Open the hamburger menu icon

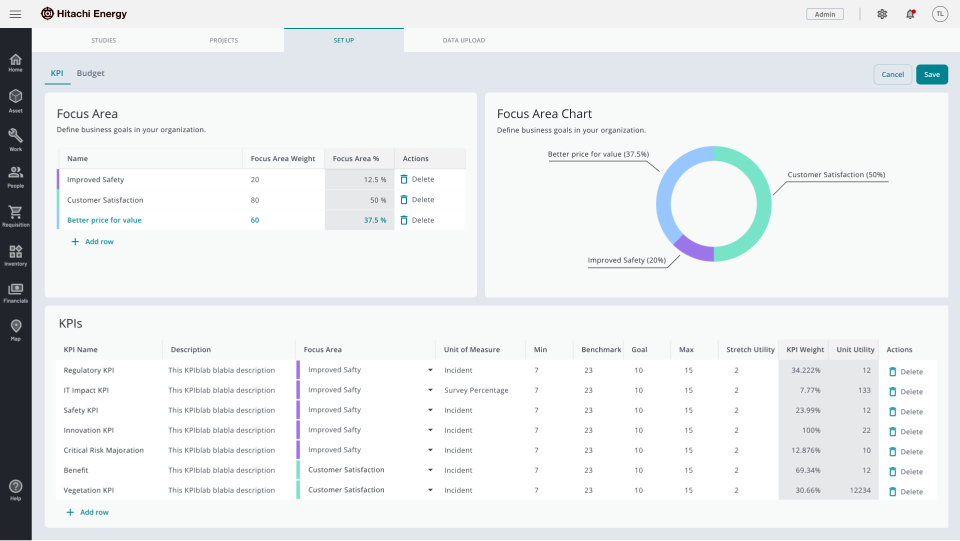[x=15, y=14]
